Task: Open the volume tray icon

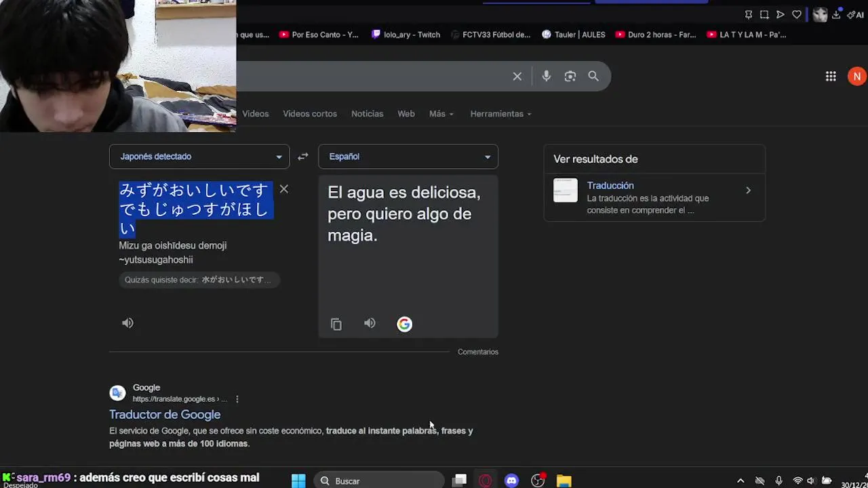Action: pyautogui.click(x=810, y=481)
